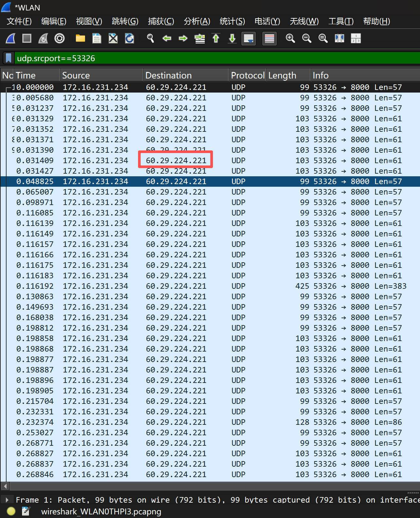
Task: Sort by the Time column header
Action: [36, 76]
